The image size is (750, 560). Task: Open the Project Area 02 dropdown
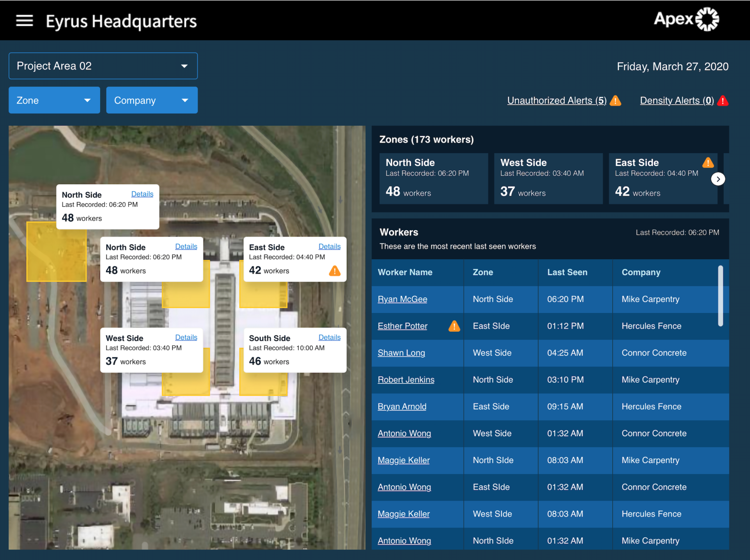point(103,66)
